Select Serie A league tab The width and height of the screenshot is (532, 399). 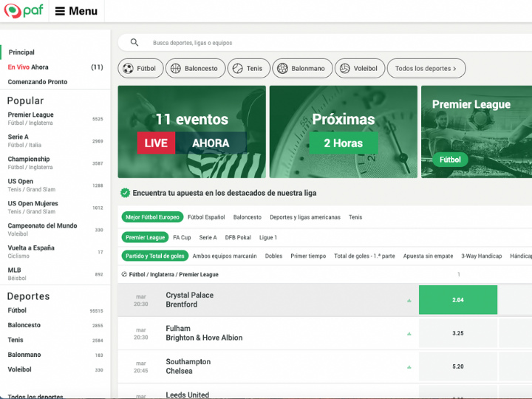tap(208, 237)
